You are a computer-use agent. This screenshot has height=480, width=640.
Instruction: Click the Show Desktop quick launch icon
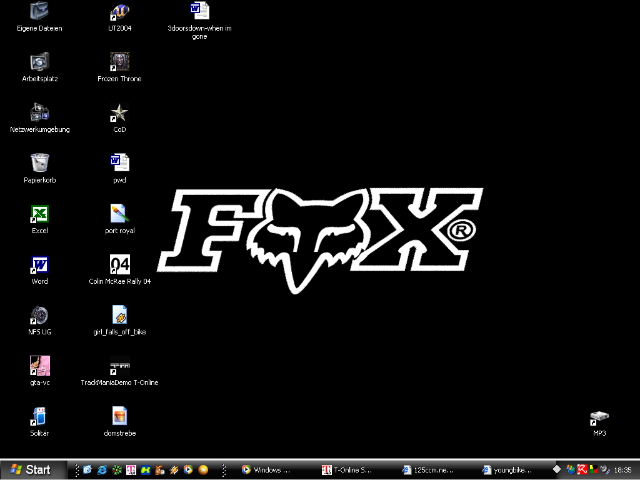point(87,470)
